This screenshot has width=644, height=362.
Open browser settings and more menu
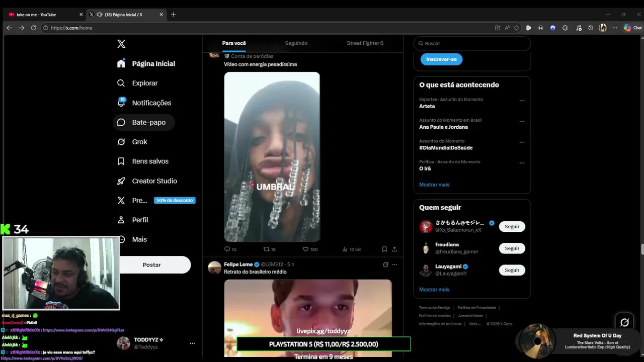(x=615, y=28)
